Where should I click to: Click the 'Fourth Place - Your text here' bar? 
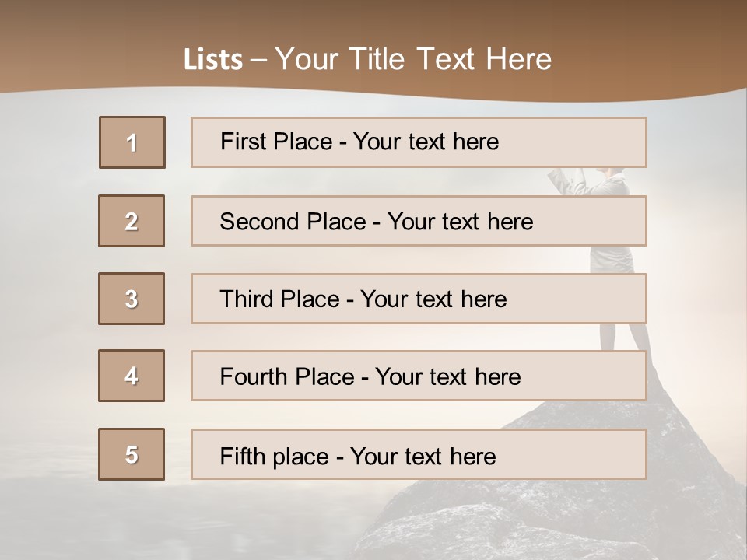(419, 376)
